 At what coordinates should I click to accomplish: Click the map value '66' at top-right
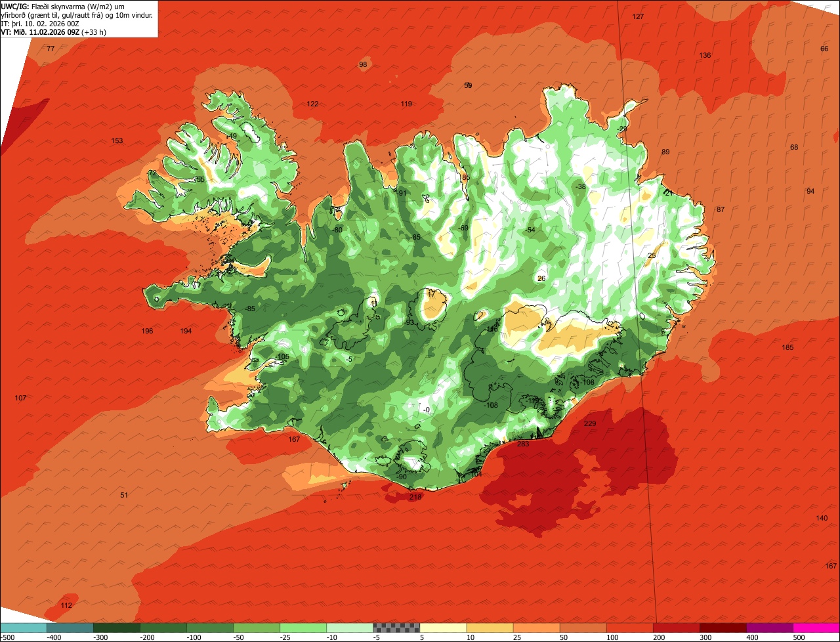pyautogui.click(x=824, y=49)
